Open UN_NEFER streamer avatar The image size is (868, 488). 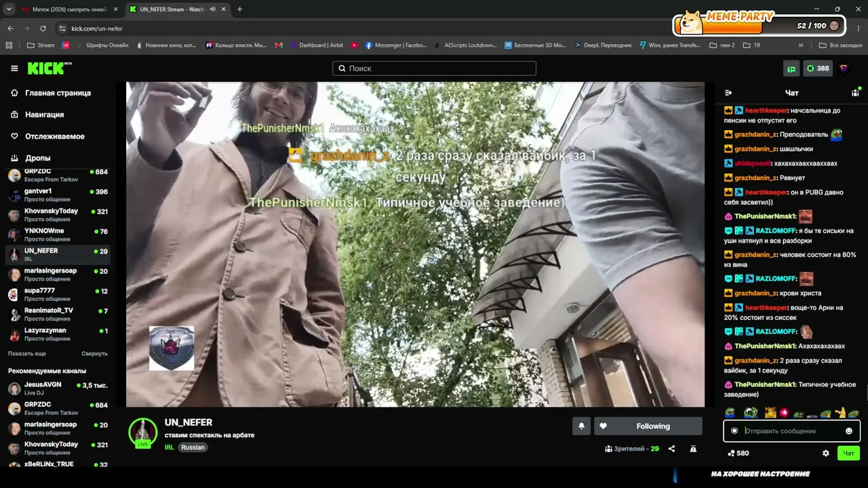pyautogui.click(x=142, y=432)
